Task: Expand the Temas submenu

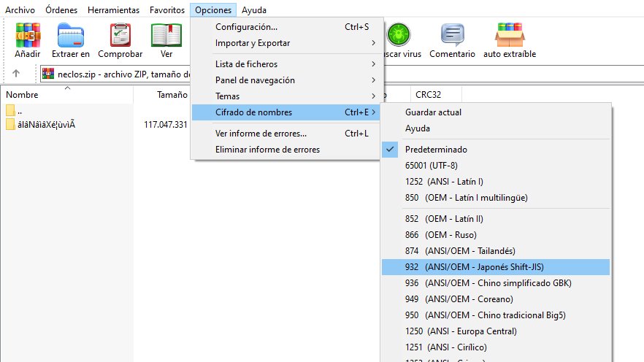Action: [285, 96]
